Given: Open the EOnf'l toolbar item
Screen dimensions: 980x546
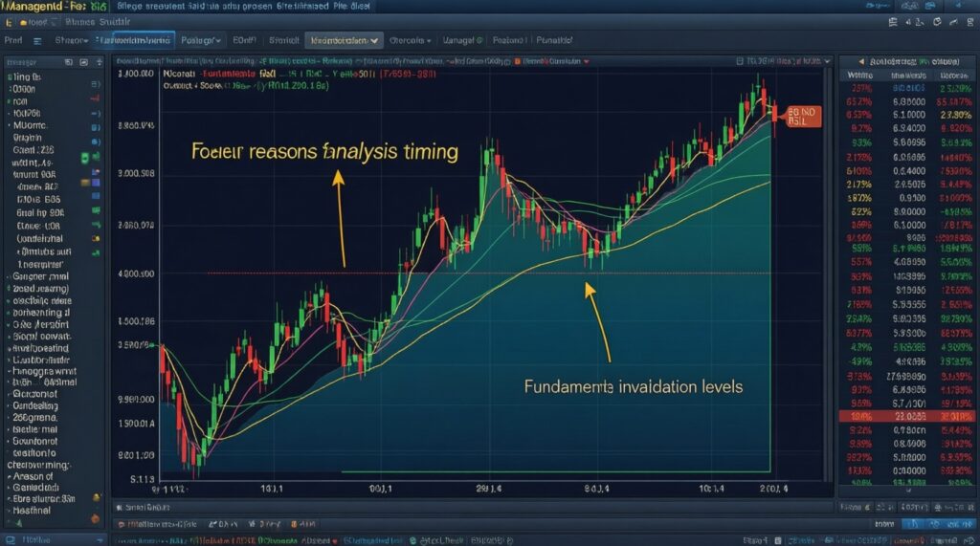Looking at the screenshot, I should tap(244, 40).
